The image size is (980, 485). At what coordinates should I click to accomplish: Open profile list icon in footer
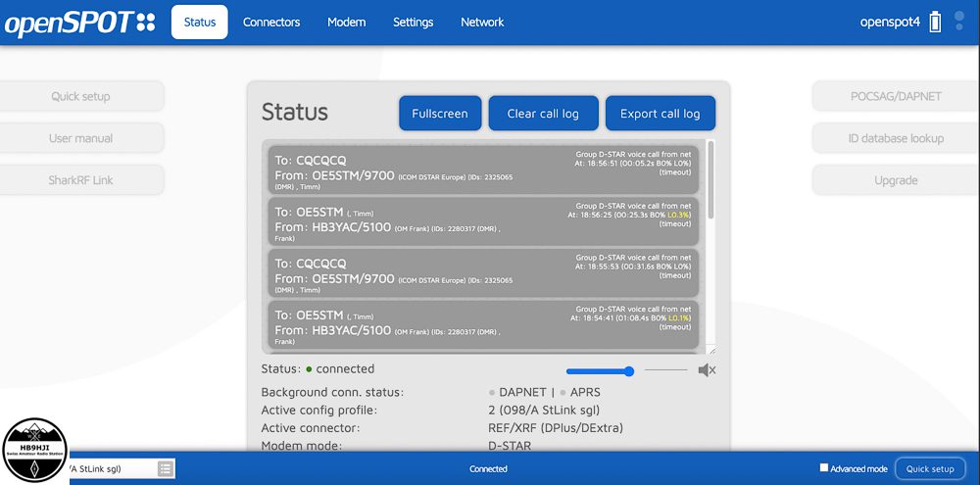click(x=166, y=468)
